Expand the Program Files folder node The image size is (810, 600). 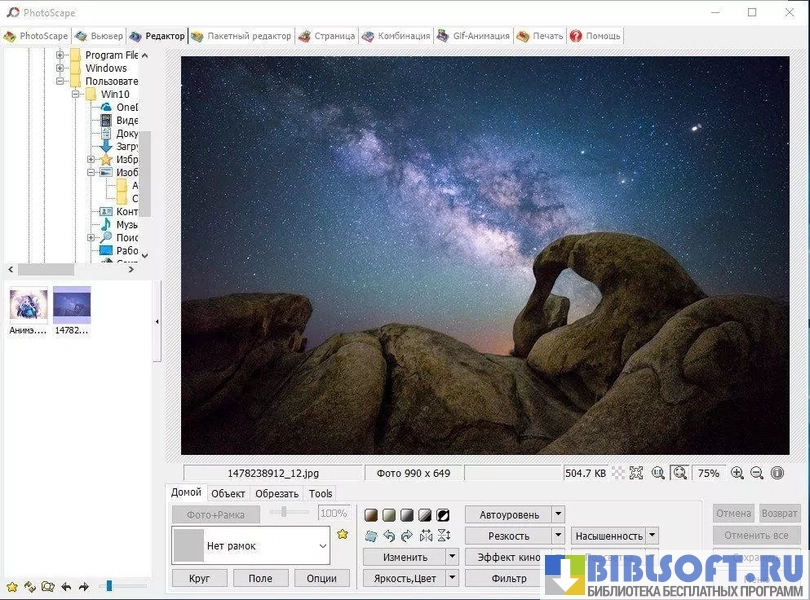tap(60, 55)
